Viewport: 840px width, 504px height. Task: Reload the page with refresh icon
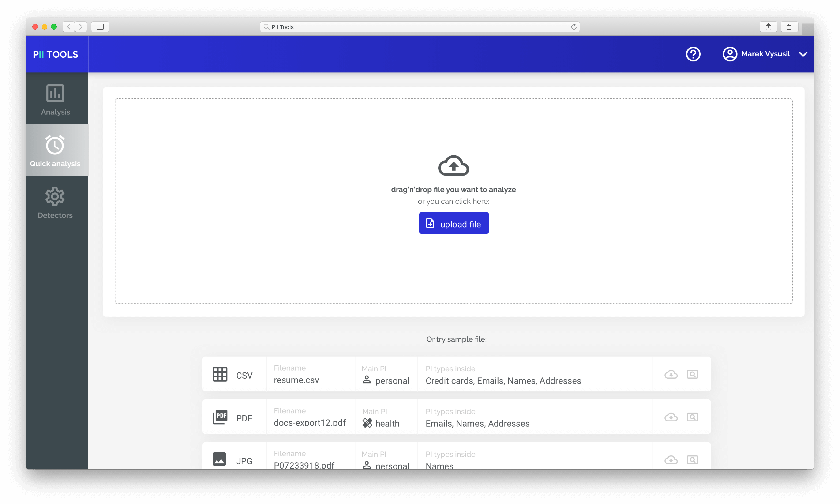click(574, 27)
